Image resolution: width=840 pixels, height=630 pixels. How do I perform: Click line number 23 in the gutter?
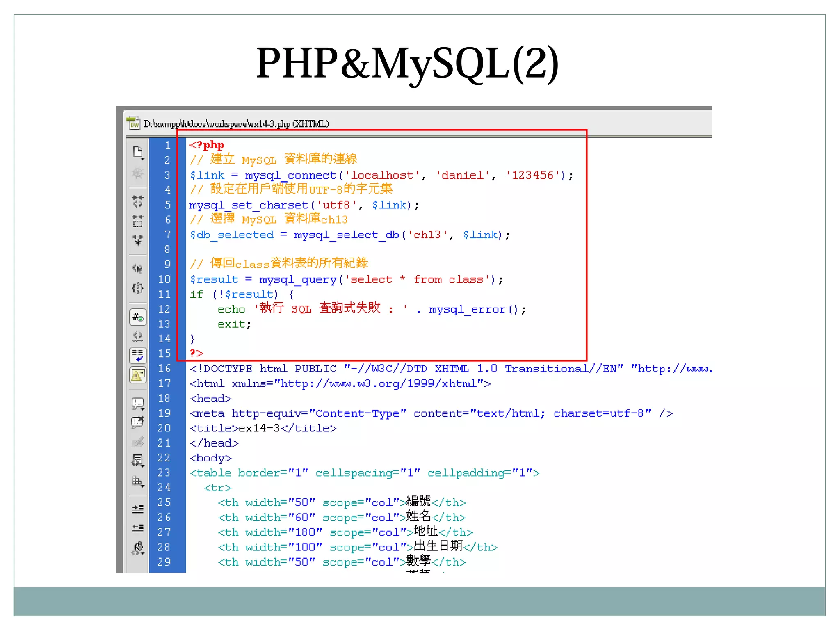point(164,473)
